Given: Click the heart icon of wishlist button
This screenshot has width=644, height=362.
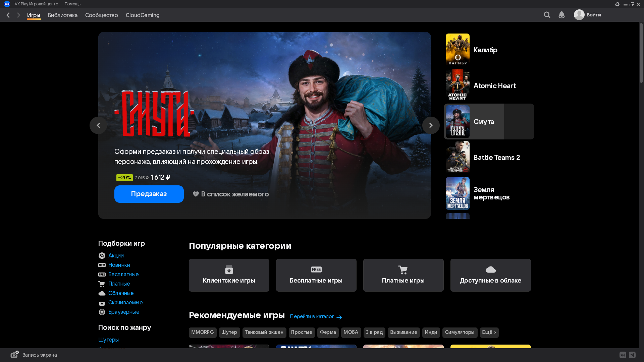Looking at the screenshot, I should pyautogui.click(x=196, y=194).
